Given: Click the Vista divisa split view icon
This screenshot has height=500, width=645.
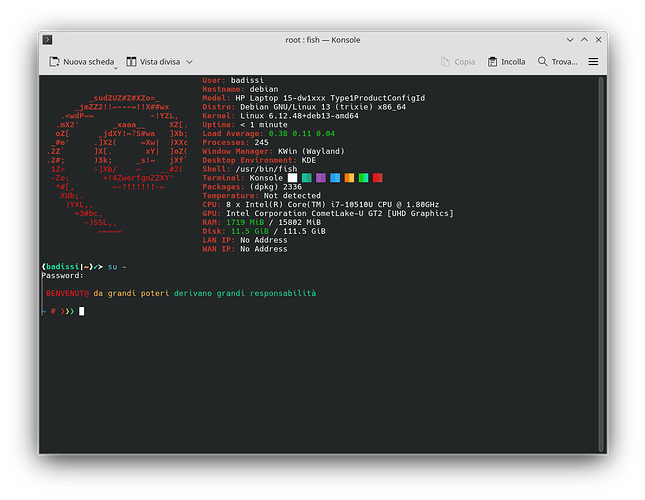Looking at the screenshot, I should (132, 62).
